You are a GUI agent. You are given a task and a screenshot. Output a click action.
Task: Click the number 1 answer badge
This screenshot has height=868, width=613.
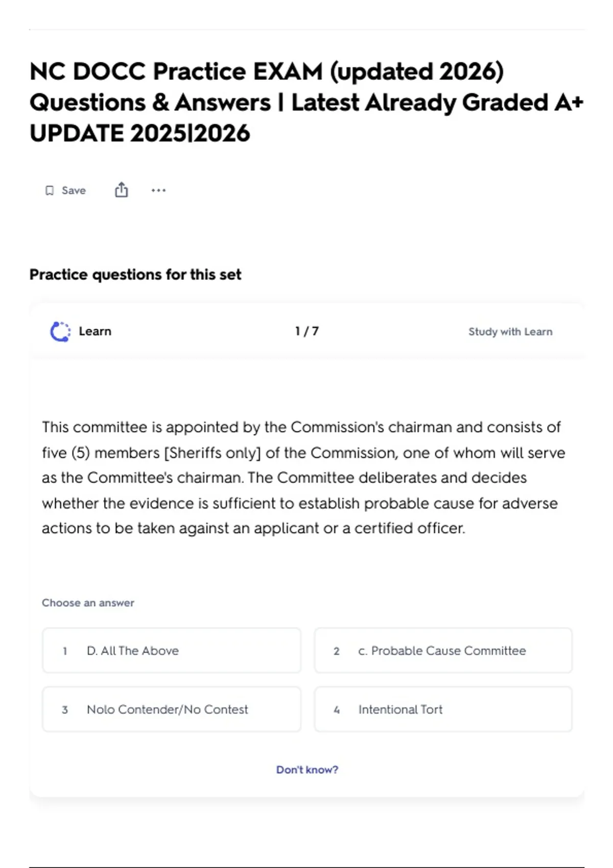pyautogui.click(x=65, y=651)
